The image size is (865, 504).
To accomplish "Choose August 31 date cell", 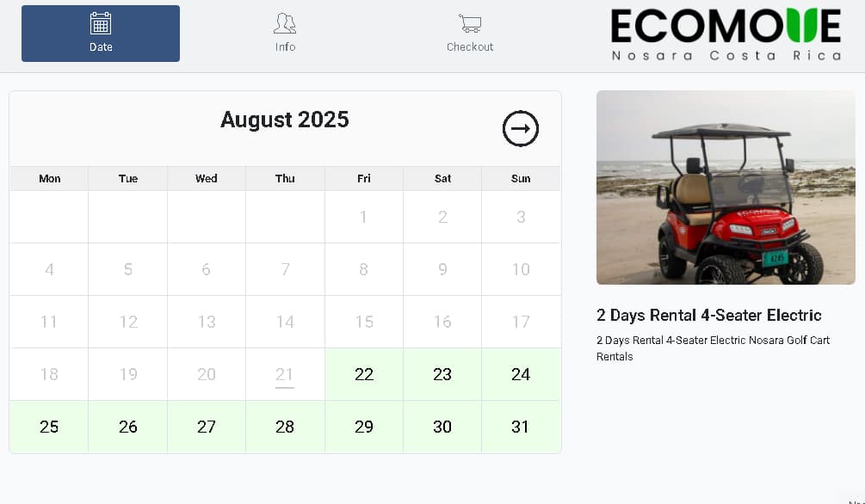I will point(521,427).
